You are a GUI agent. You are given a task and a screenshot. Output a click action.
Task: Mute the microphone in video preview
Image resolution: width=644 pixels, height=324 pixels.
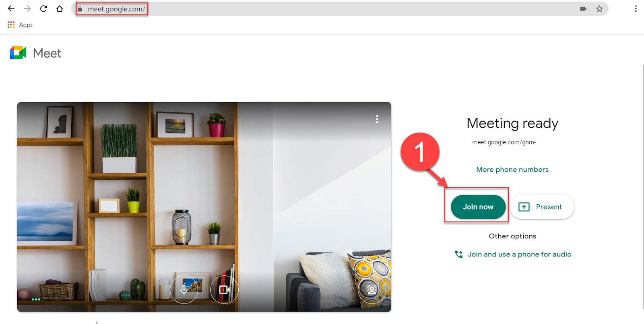tap(184, 289)
